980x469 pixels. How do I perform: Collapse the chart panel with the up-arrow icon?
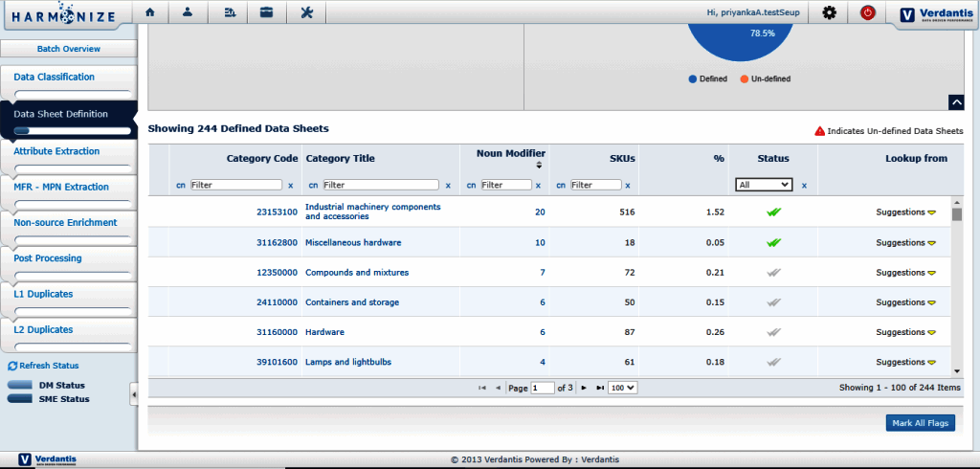955,102
